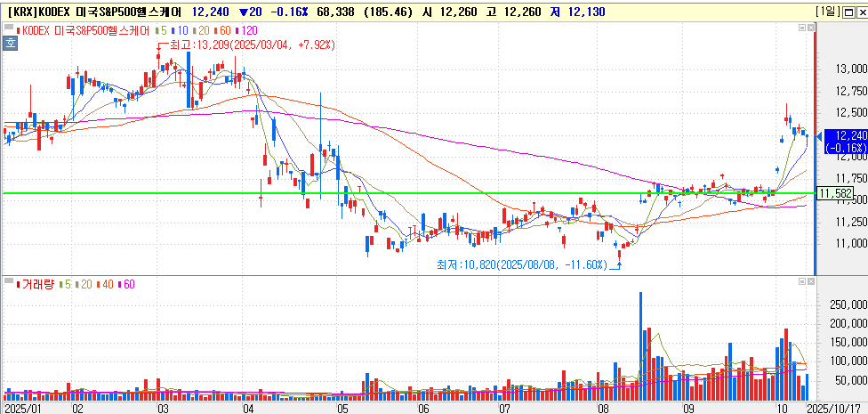
Task: Collapse the volume pane using its small minimize icon
Action: pyautogui.click(x=802, y=282)
